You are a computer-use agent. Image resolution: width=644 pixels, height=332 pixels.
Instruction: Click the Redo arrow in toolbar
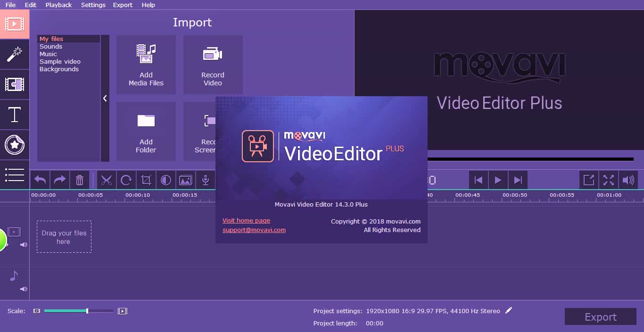[60, 180]
